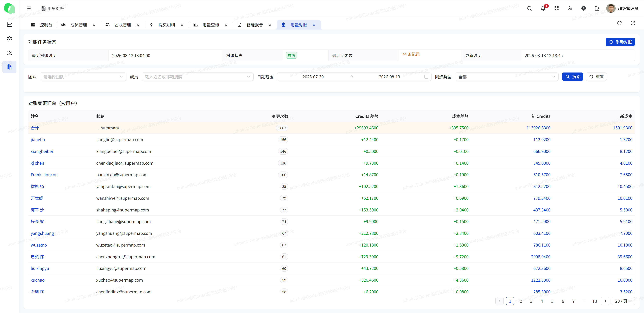644x313 pixels.
Task: Open notifications bell icon
Action: [x=543, y=9]
